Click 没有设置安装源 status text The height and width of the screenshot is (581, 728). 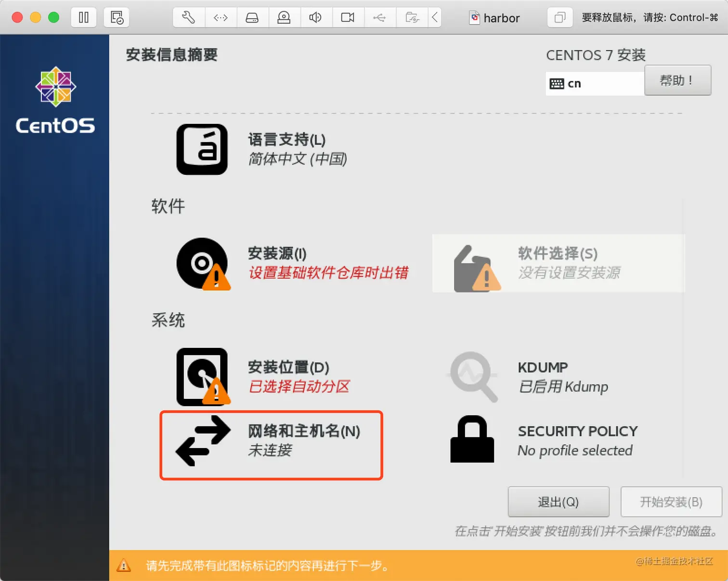click(x=570, y=273)
